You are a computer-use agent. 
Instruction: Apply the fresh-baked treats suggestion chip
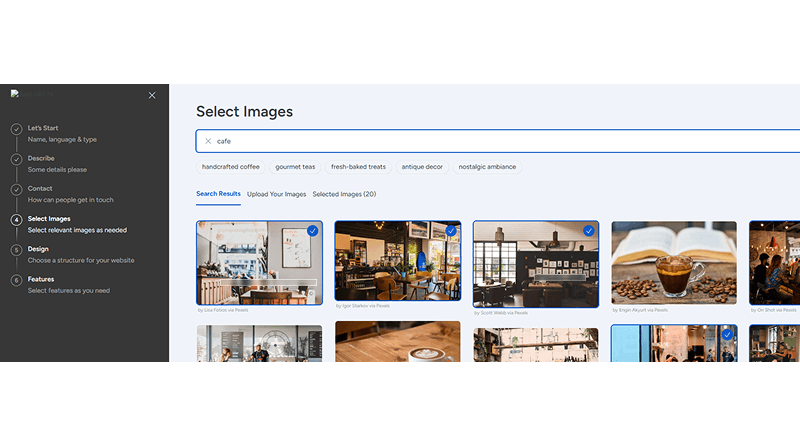(358, 167)
